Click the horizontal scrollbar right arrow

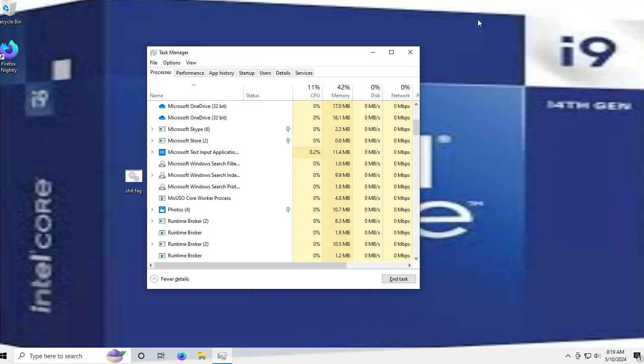(x=409, y=266)
